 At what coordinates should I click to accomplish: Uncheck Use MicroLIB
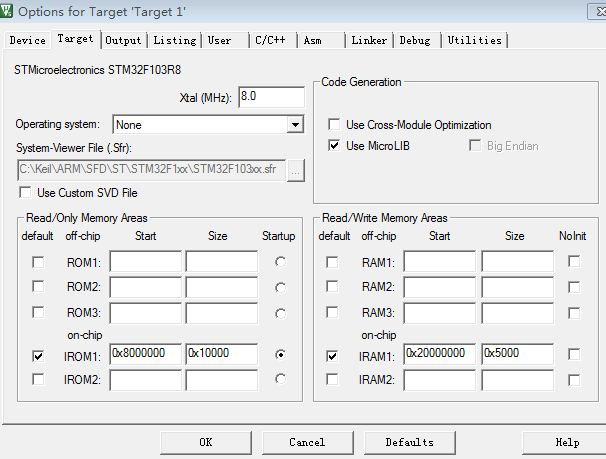pyautogui.click(x=334, y=145)
